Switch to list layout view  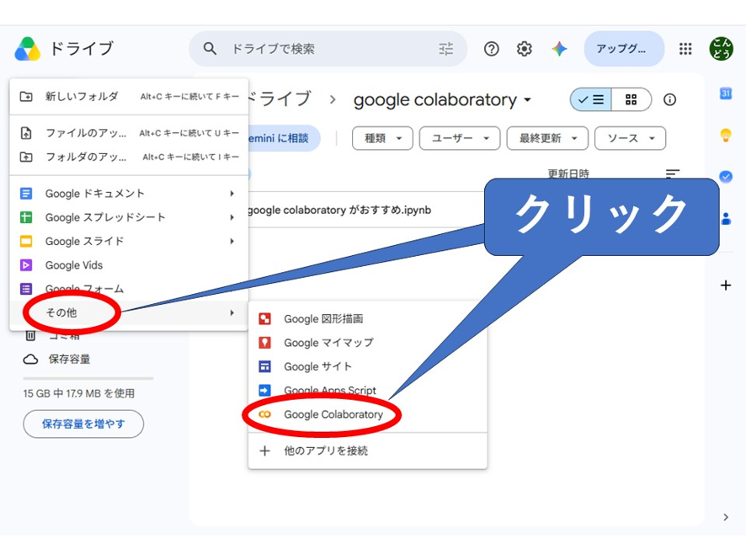591,99
